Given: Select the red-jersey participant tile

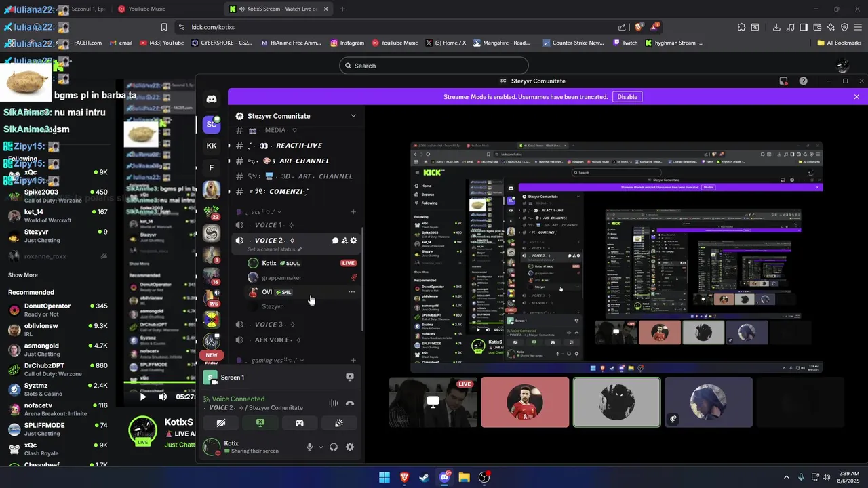Looking at the screenshot, I should (x=525, y=402).
